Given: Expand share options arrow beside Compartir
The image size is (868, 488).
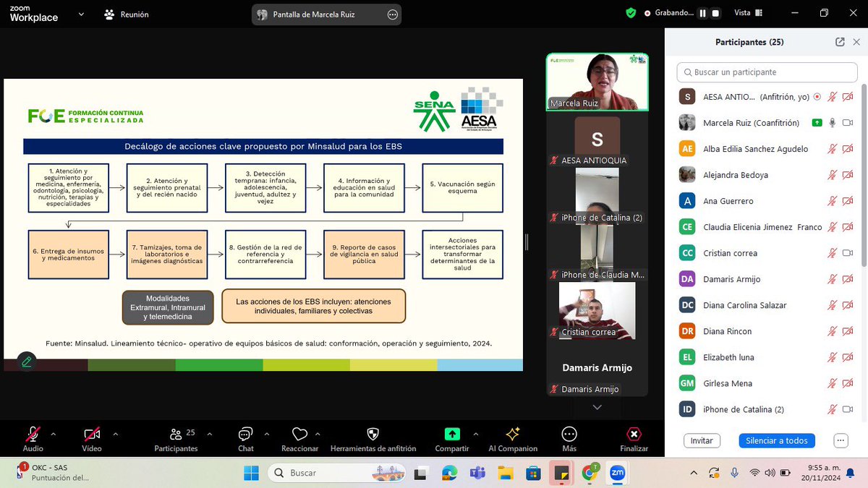Looking at the screenshot, I should click(475, 434).
